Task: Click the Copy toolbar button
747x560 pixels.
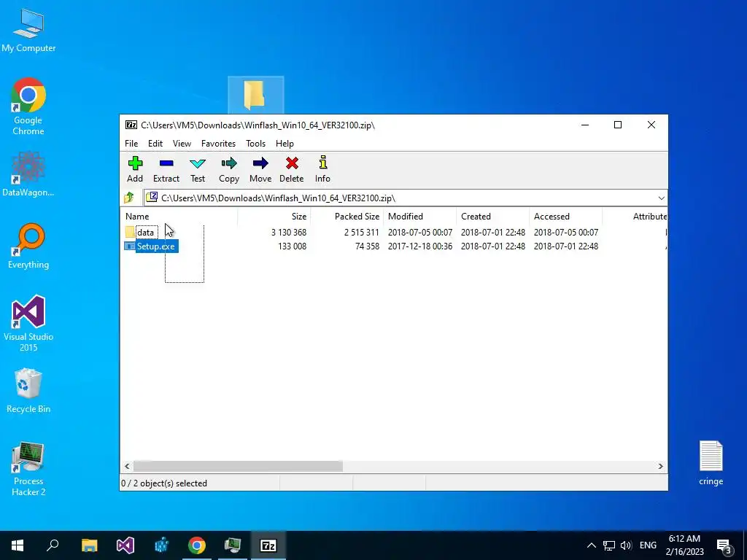Action: pos(228,169)
